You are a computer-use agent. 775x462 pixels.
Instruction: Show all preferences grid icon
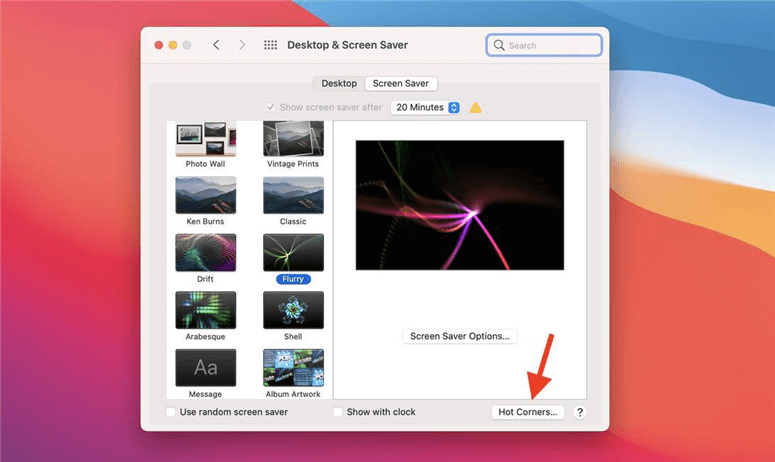click(270, 45)
